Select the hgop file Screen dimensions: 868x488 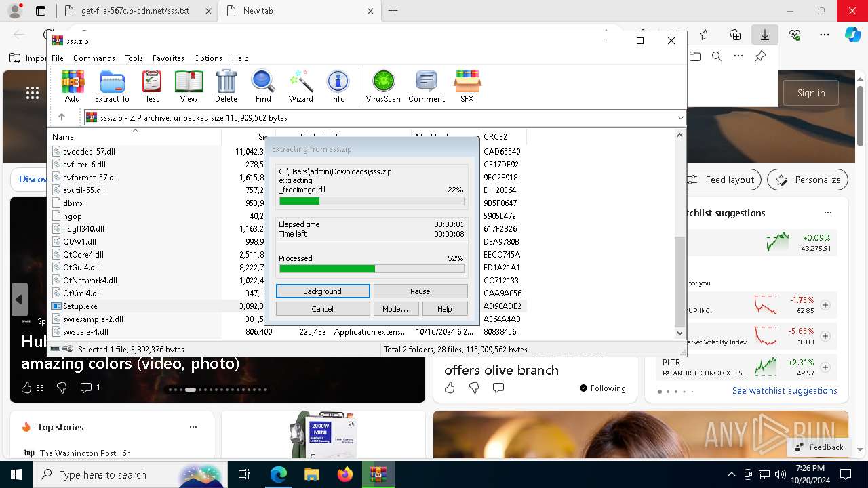point(73,216)
